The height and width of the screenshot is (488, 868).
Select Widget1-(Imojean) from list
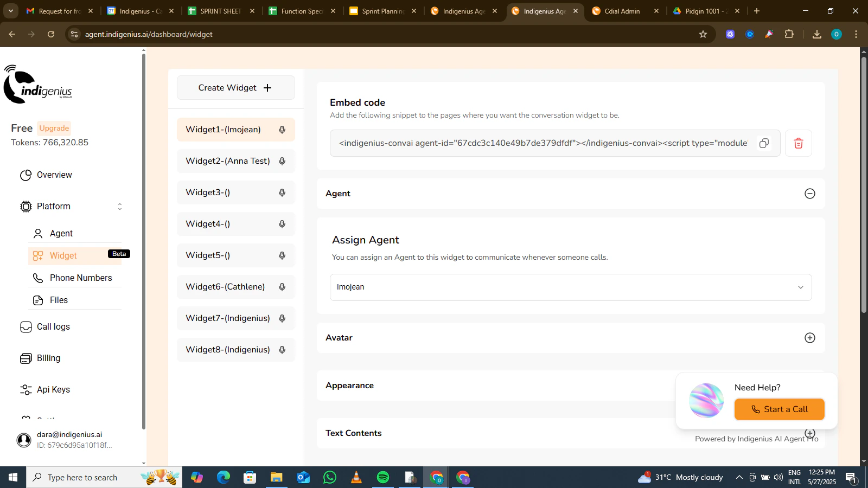point(235,130)
